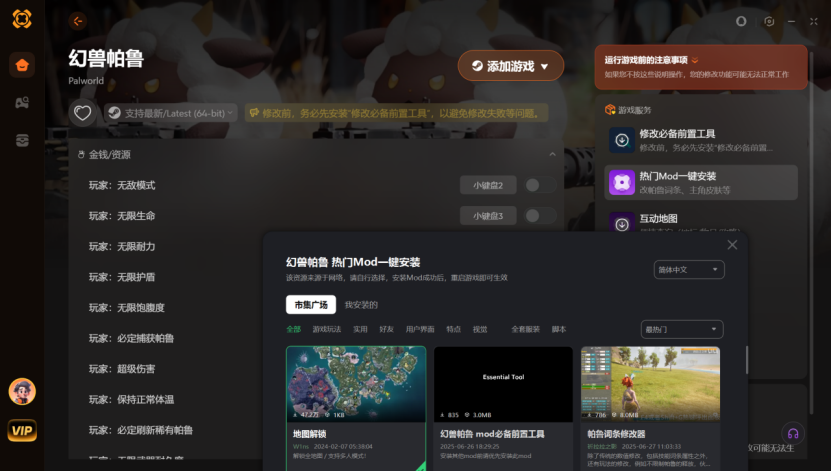
Task: Open the Essential Tool mod thumbnail
Action: coord(503,384)
